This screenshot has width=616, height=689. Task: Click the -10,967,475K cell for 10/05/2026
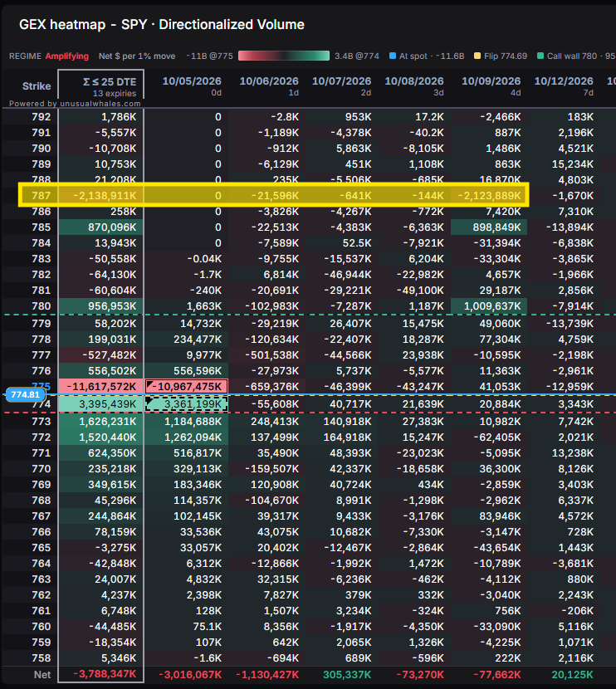point(186,386)
